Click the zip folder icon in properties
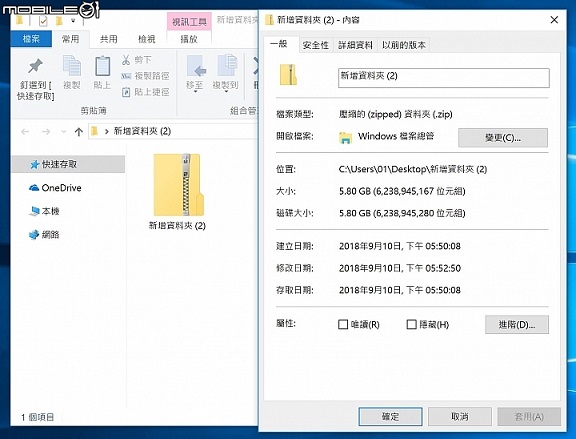This screenshot has width=576, height=439. (x=288, y=75)
